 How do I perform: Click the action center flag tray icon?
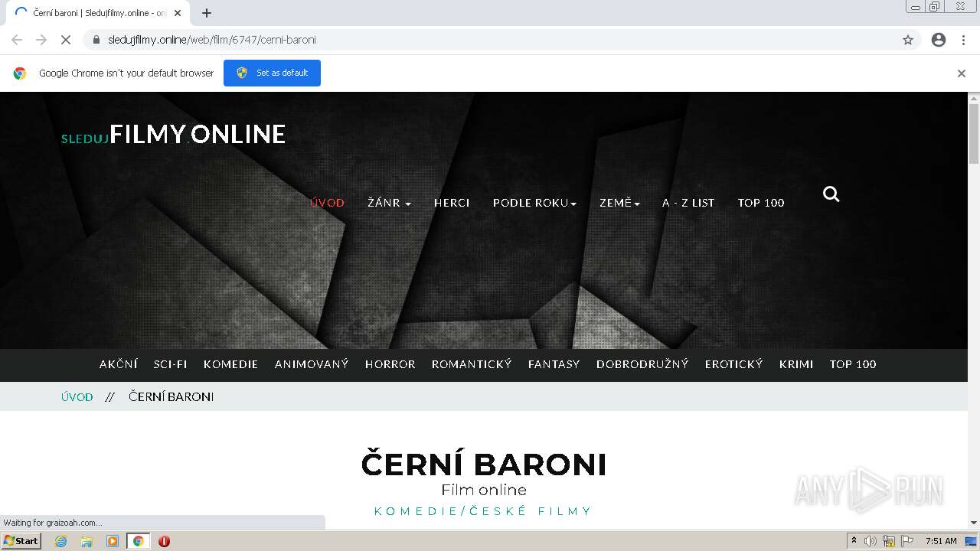[x=907, y=541]
